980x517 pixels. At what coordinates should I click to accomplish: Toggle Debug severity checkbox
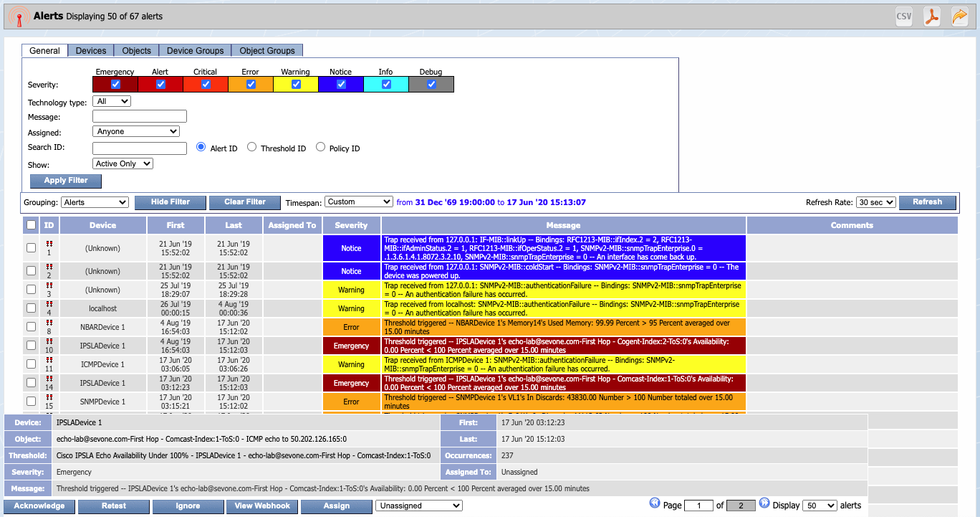pos(431,85)
